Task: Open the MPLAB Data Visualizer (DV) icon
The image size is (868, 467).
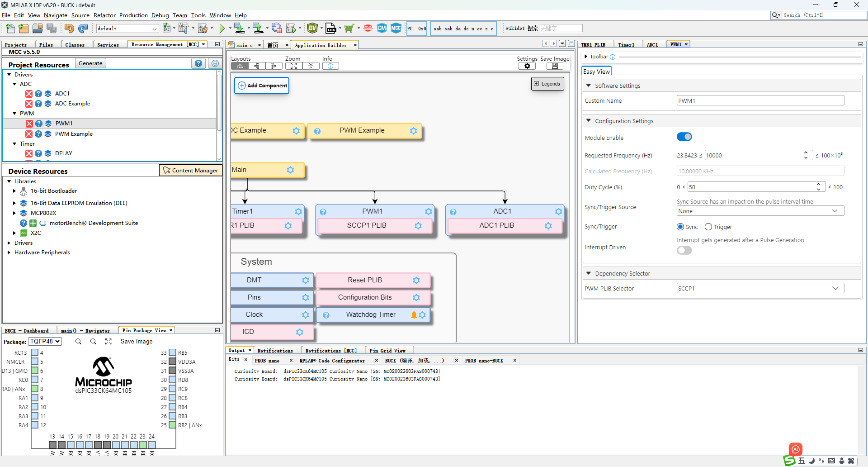Action: 312,29
